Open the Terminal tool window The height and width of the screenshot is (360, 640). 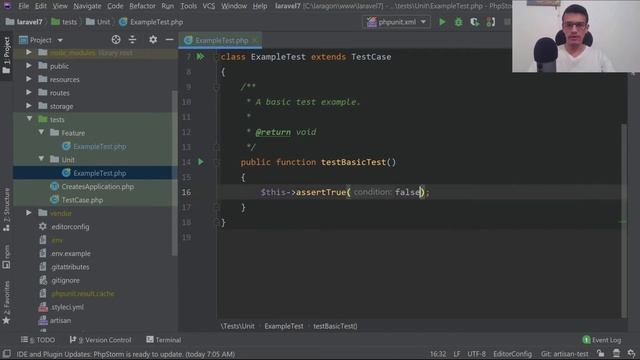tap(164, 340)
